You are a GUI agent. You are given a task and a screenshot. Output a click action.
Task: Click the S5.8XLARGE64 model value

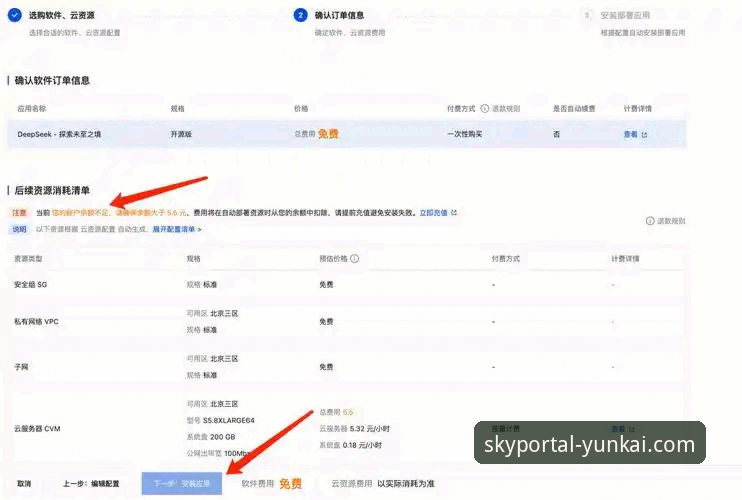[229, 420]
